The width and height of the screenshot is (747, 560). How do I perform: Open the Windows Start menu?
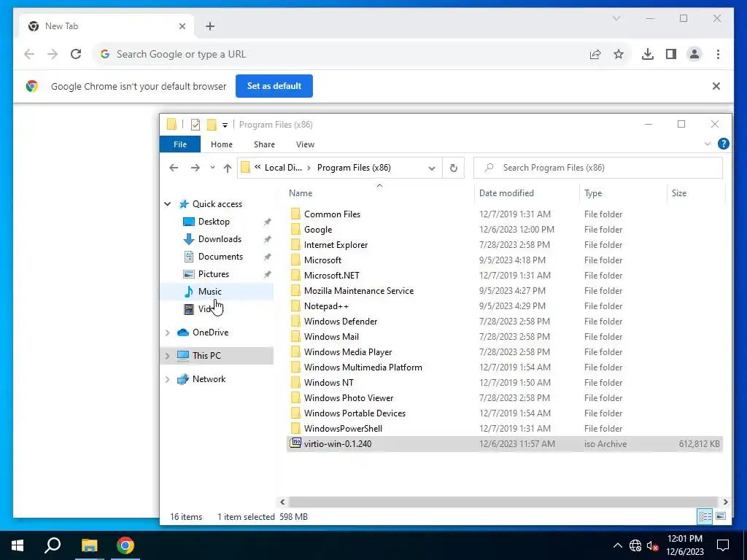coord(18,545)
